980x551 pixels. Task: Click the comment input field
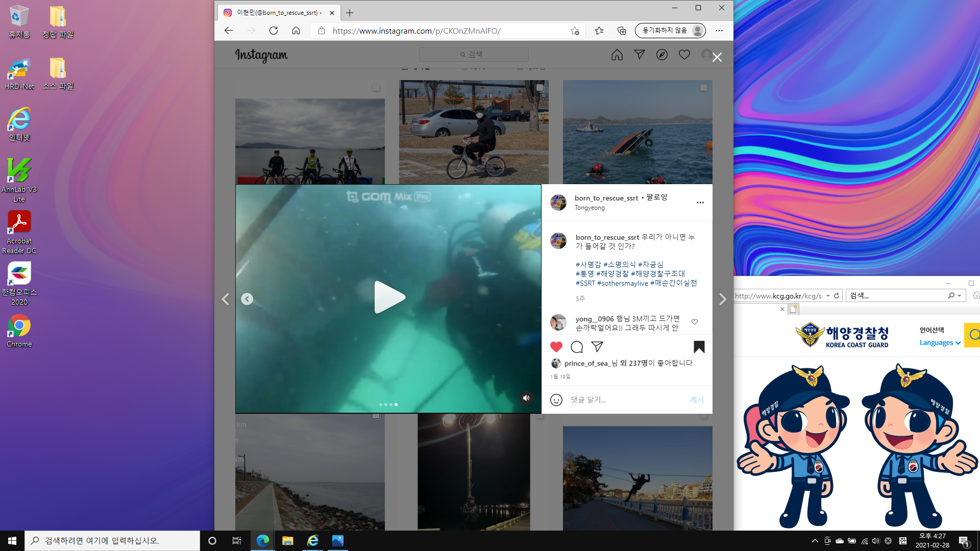pos(627,399)
